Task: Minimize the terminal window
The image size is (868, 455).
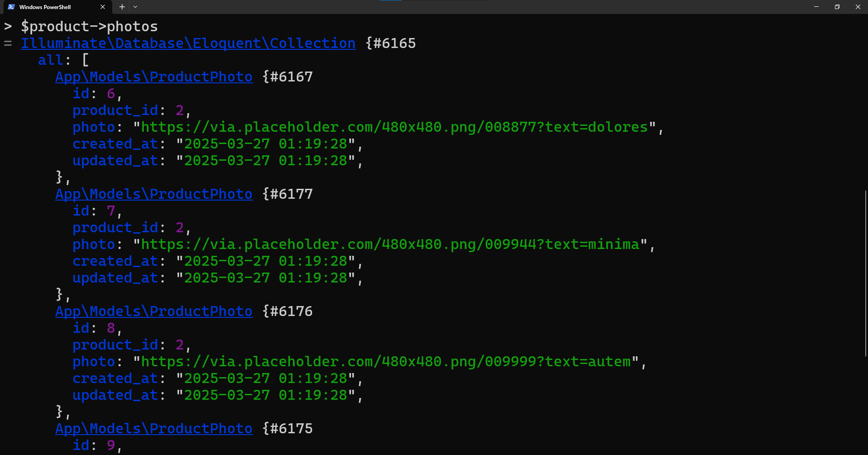Action: click(816, 7)
